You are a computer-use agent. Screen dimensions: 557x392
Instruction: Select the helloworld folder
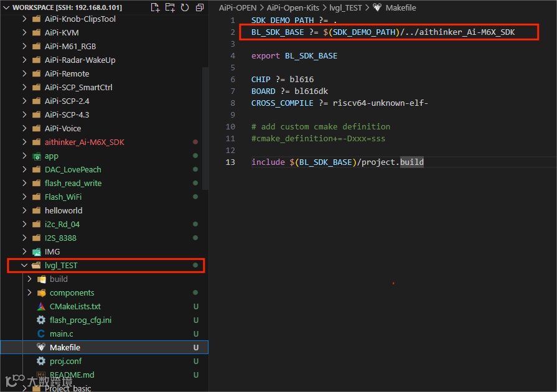(x=104, y=210)
